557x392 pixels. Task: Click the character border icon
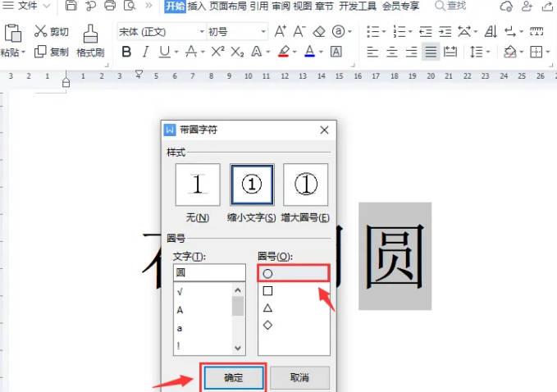tap(336, 52)
